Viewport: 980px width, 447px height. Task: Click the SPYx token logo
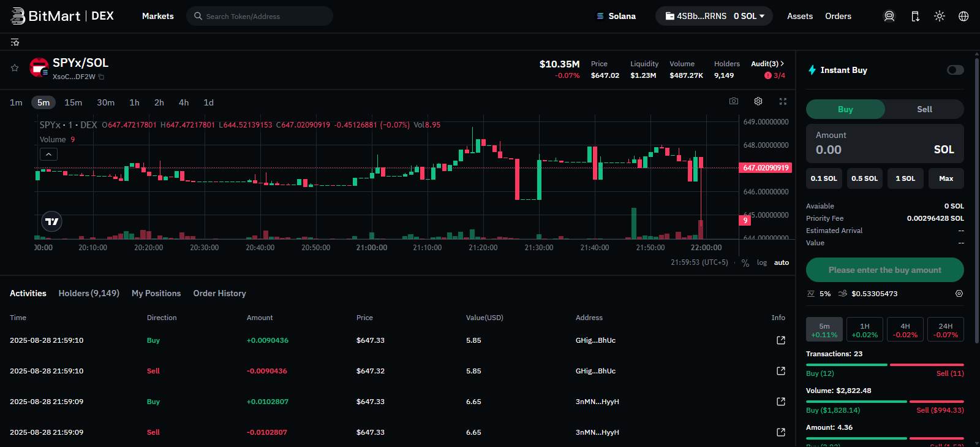point(39,67)
